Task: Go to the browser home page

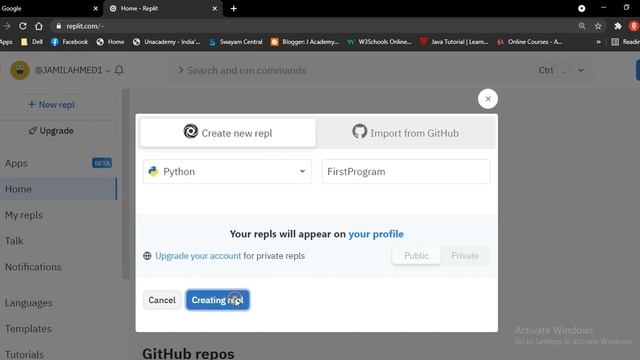Action: 39,26
